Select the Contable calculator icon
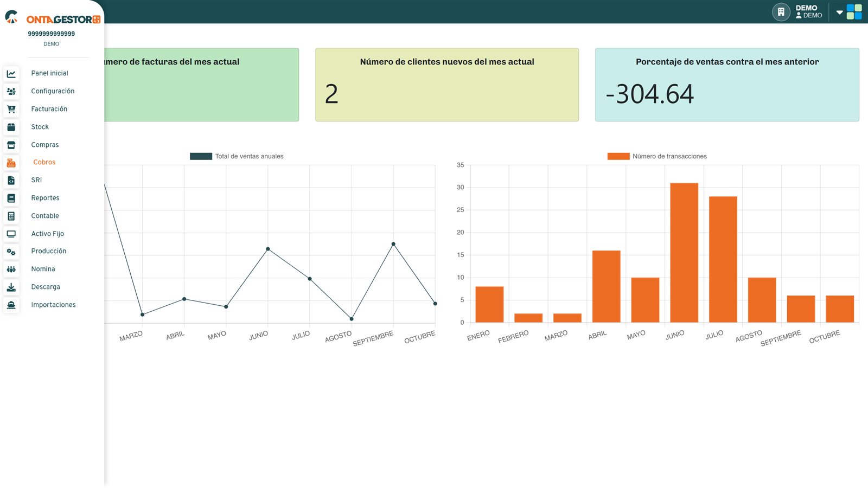The height and width of the screenshot is (488, 868). point(11,216)
